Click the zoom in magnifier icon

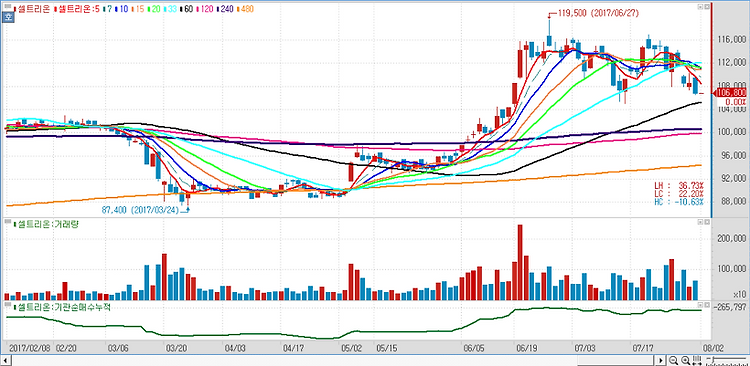coord(686,360)
